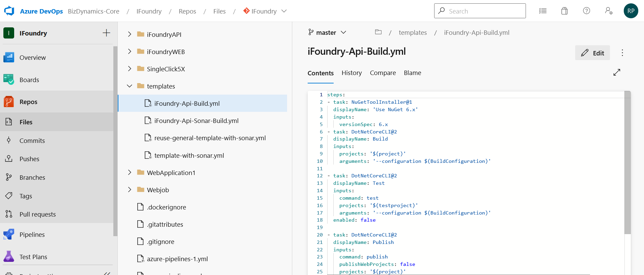The height and width of the screenshot is (275, 644).
Task: Click BizDynamics-Core in the breadcrumb
Action: (93, 11)
